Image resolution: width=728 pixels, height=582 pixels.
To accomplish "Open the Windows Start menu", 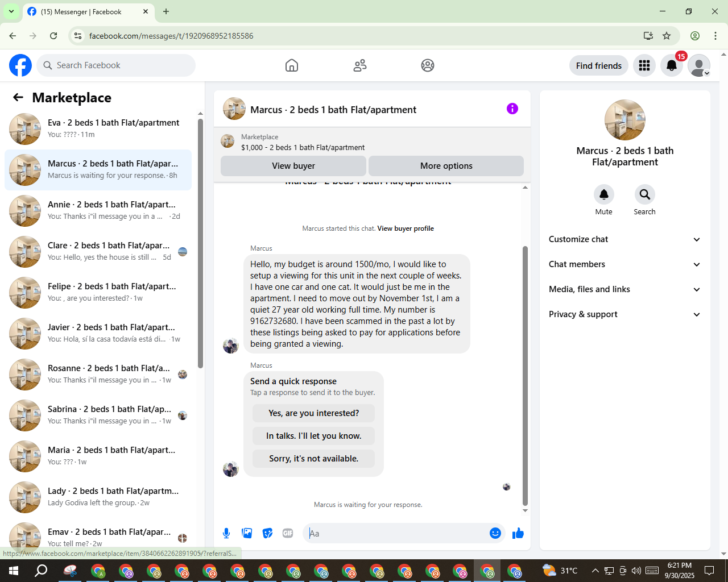I will tap(14, 571).
